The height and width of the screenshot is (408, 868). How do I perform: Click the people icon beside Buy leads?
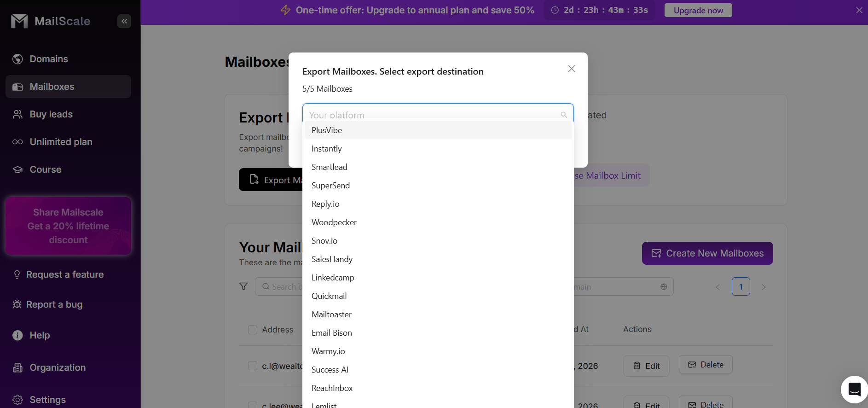tap(17, 114)
